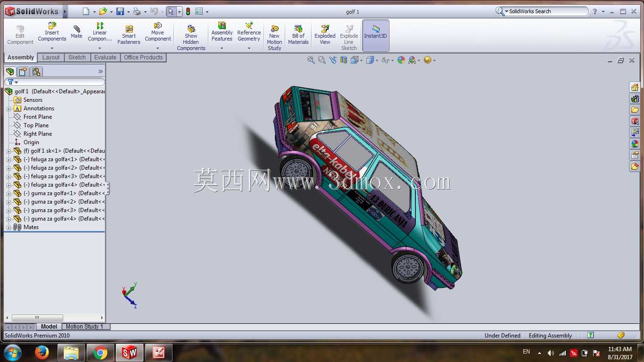Image resolution: width=644 pixels, height=362 pixels.
Task: Choose the Insert Components tool
Action: point(52,32)
